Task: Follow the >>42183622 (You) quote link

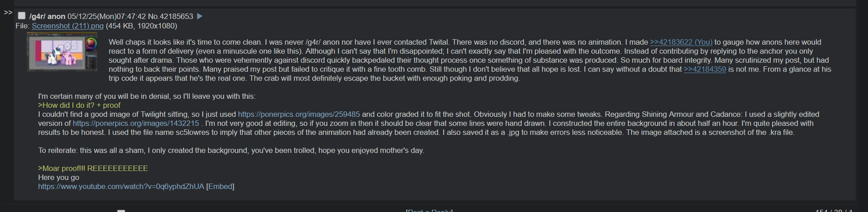Action: (x=681, y=42)
